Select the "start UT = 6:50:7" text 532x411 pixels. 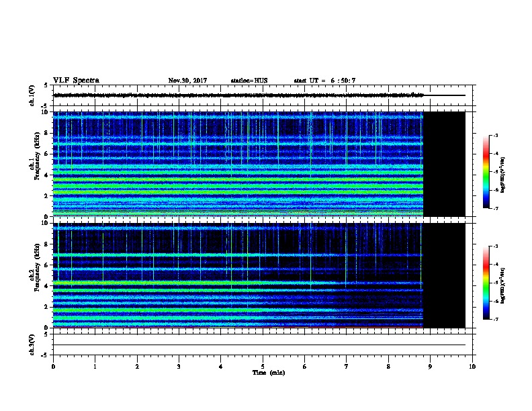[324, 81]
